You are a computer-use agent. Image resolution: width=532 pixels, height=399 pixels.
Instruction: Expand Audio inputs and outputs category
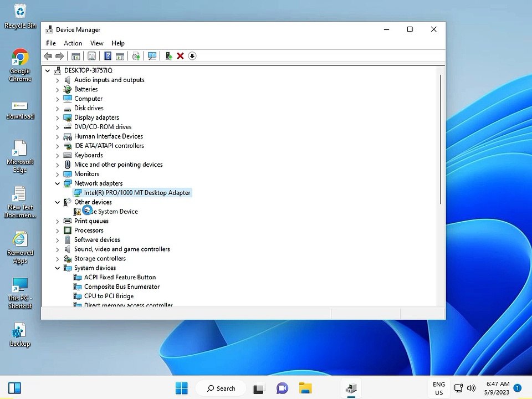tap(57, 80)
